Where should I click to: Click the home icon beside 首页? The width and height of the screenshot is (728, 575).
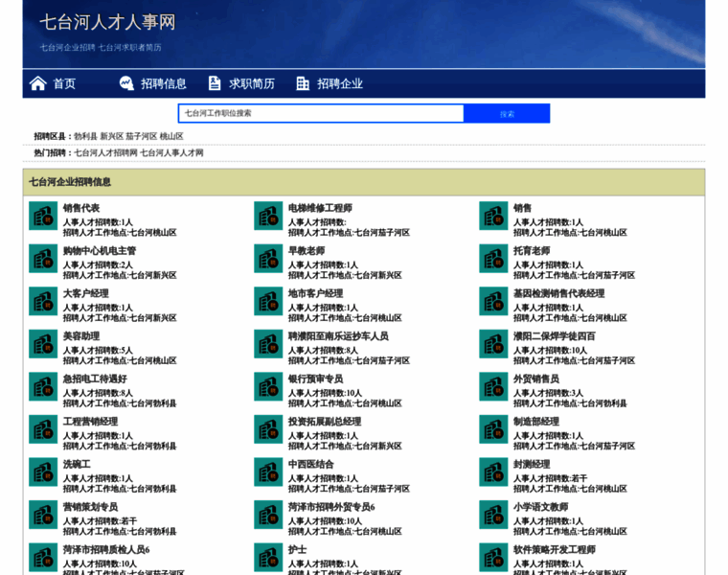pyautogui.click(x=38, y=83)
